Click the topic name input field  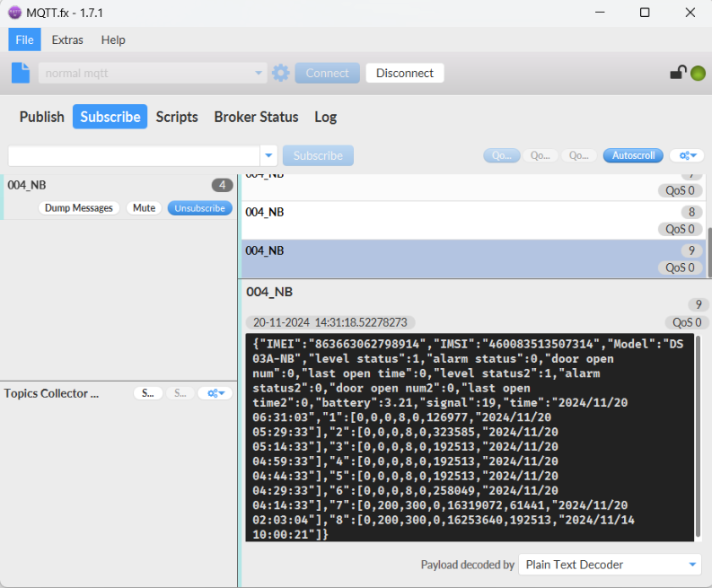pyautogui.click(x=134, y=155)
